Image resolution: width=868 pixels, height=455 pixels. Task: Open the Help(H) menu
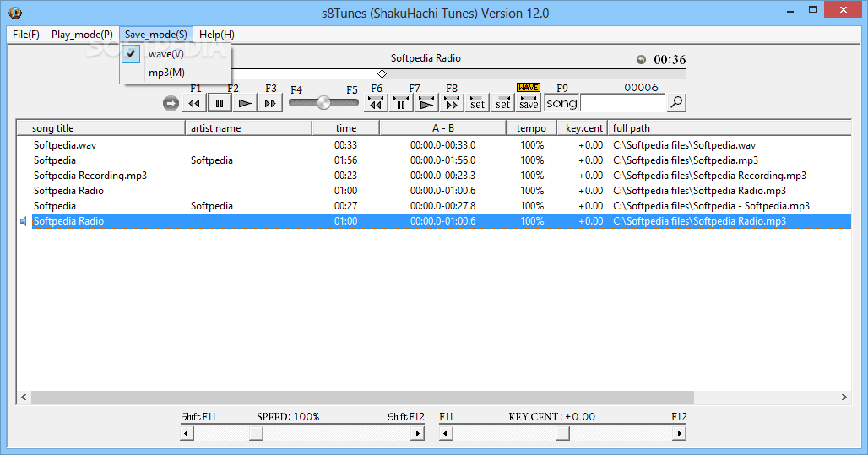click(216, 35)
